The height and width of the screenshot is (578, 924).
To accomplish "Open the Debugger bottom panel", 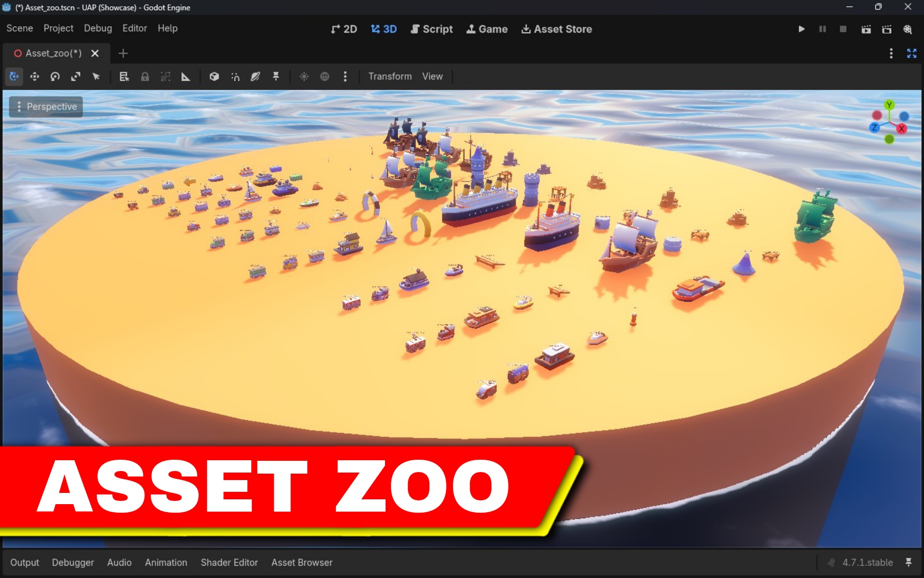I will coord(73,562).
